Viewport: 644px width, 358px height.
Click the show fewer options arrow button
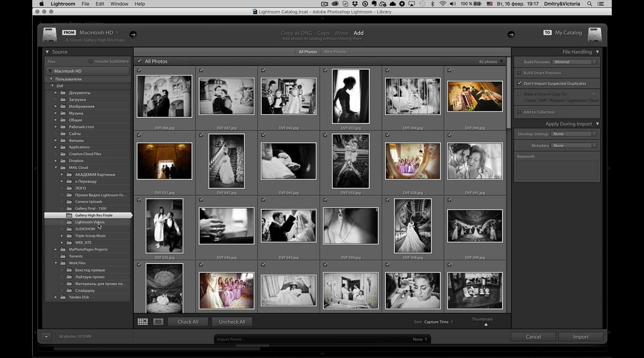point(46,336)
